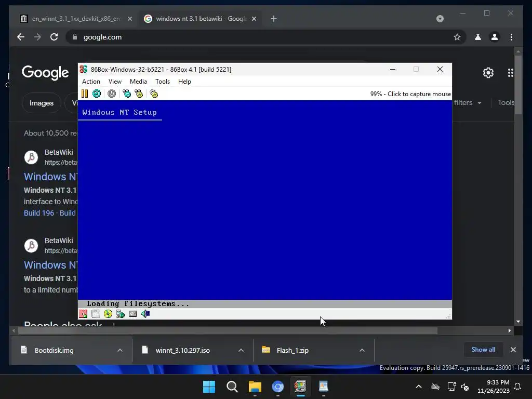Click Chrome horizontal scrollbar
532x399 pixels.
pos(228,330)
